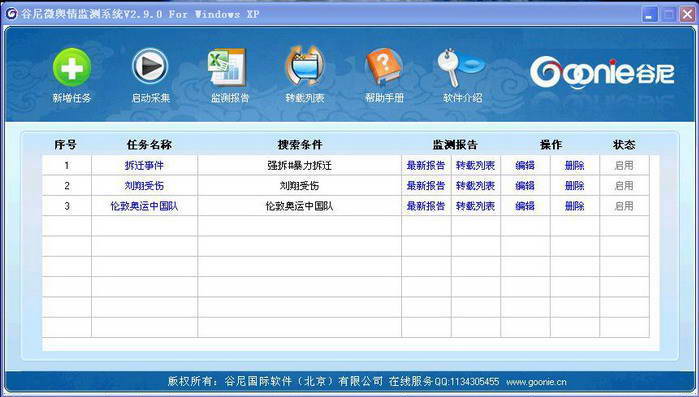Click 编辑 on the 伦敦奥运中国队 row

pyautogui.click(x=525, y=206)
